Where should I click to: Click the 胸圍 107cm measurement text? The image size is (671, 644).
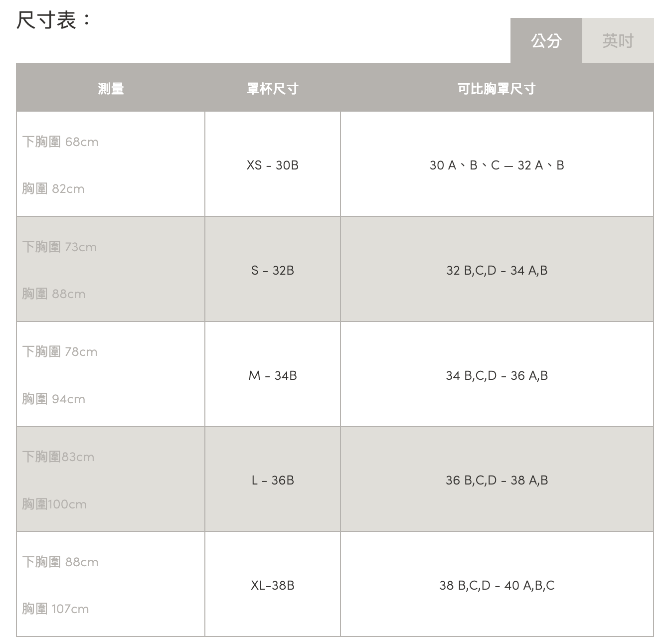tap(55, 609)
